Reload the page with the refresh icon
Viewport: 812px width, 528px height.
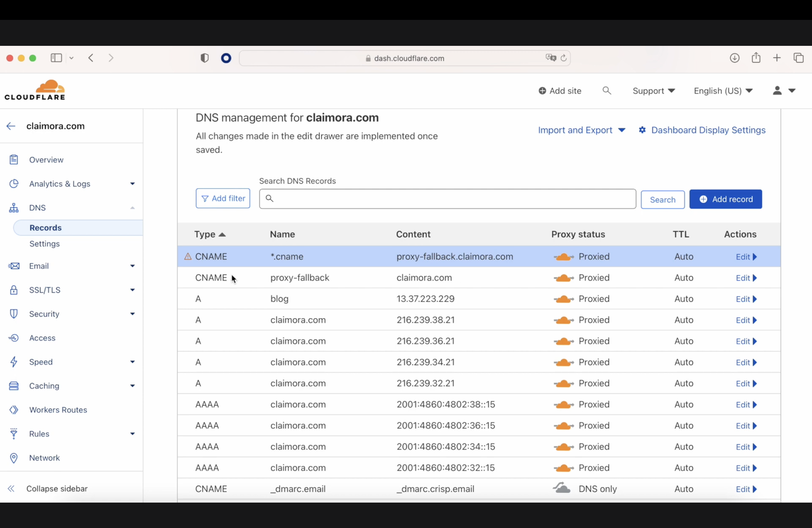pos(563,58)
